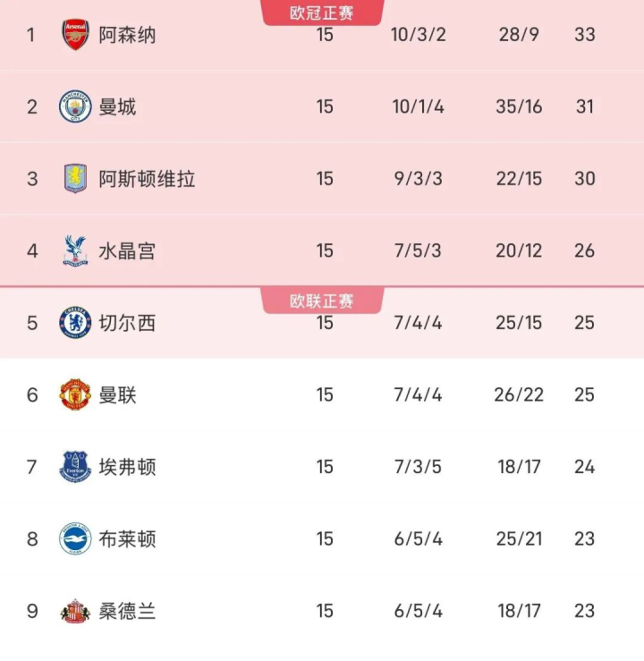This screenshot has width=644, height=661.
Task: Open team name 曼城
Action: tap(117, 106)
